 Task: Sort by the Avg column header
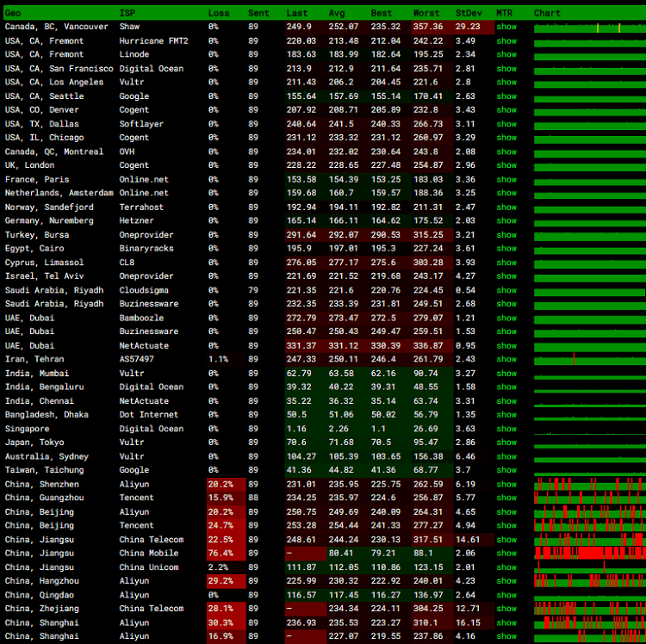point(337,13)
